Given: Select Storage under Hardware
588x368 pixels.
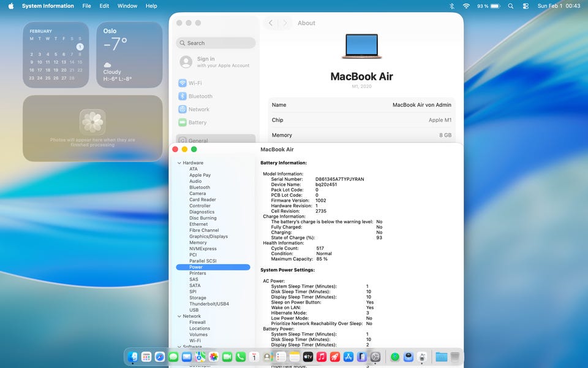Looking at the screenshot, I should (198, 298).
